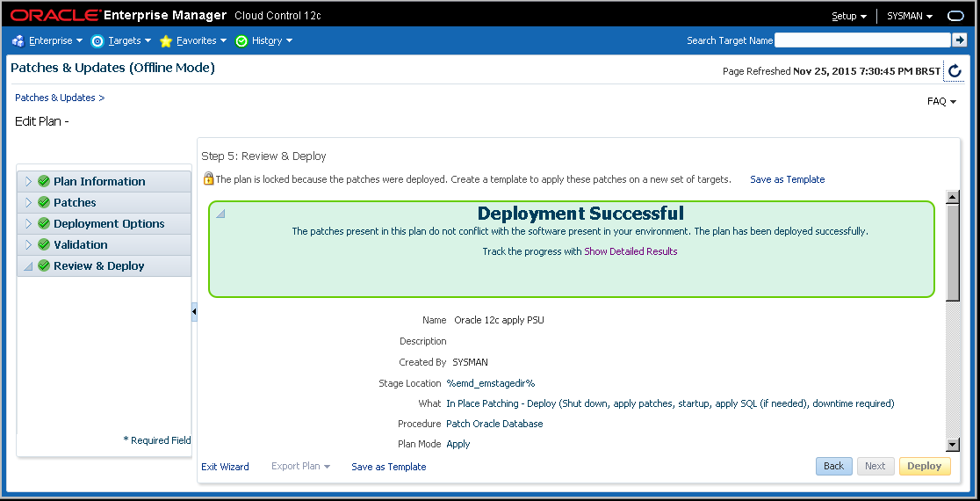Click 'Step 5: Review & Deploy' heading
980x501 pixels.
coord(263,156)
